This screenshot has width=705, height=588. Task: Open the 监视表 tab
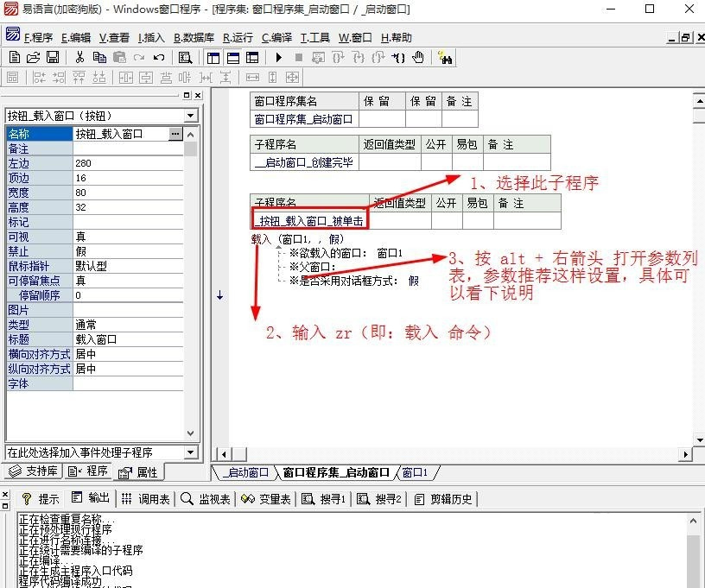(x=206, y=498)
